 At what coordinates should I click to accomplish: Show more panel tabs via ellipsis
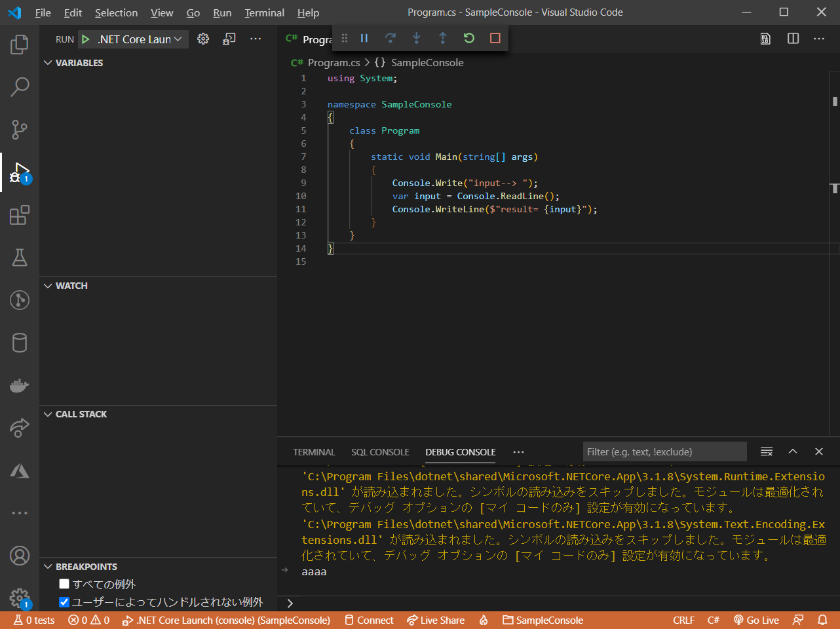point(518,452)
